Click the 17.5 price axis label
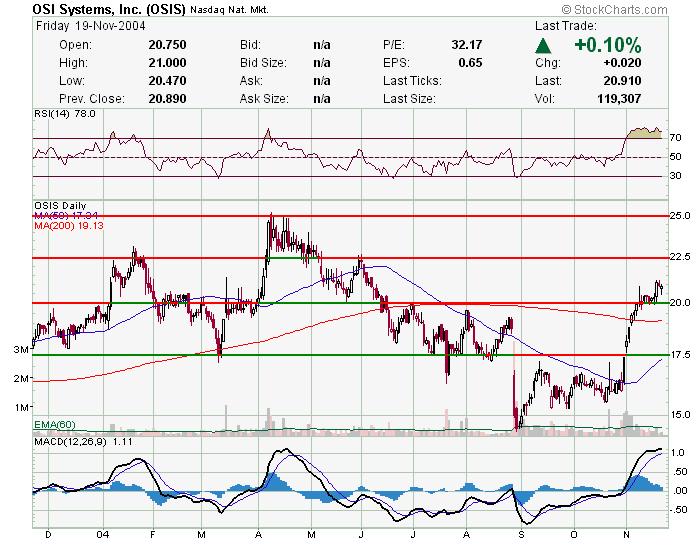700x546 pixels. [680, 354]
